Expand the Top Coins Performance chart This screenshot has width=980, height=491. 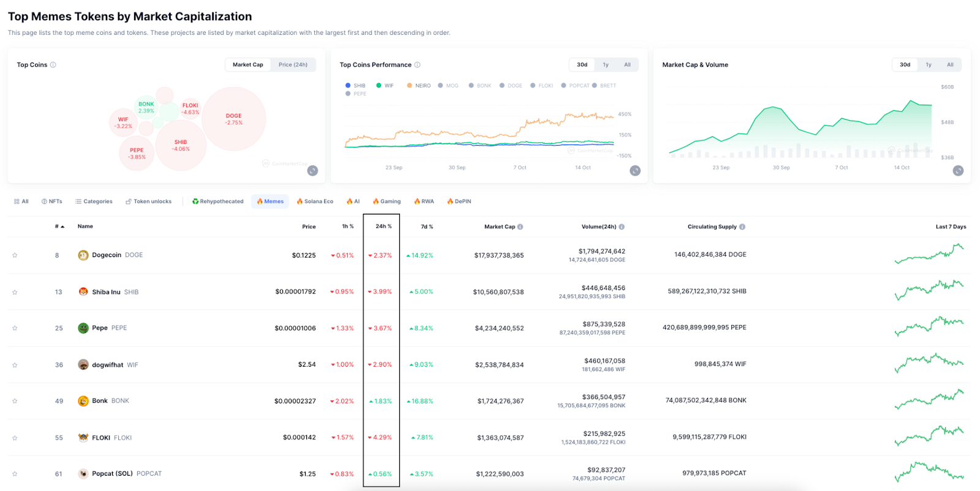tap(635, 171)
